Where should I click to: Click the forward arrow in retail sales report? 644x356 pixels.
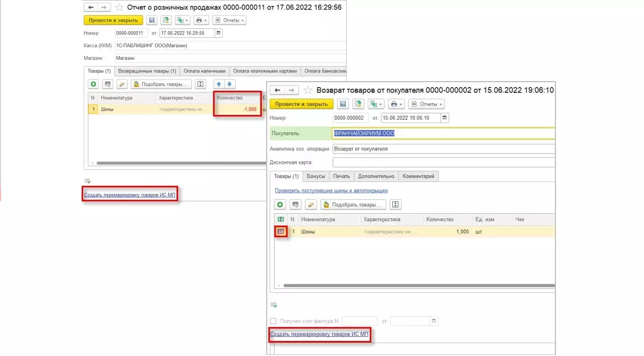click(x=104, y=8)
